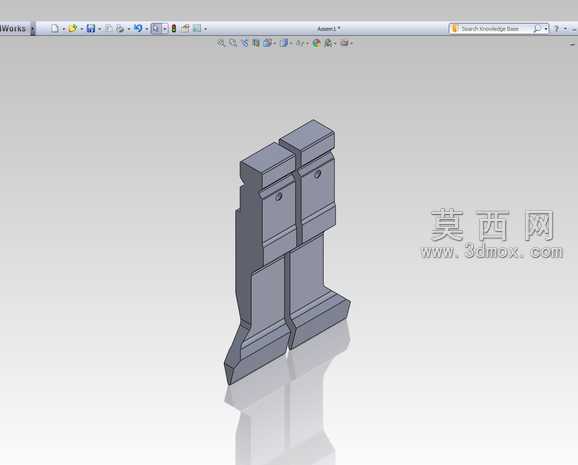578x465 pixels.
Task: Expand the Print dropdown arrow
Action: pyautogui.click(x=129, y=29)
